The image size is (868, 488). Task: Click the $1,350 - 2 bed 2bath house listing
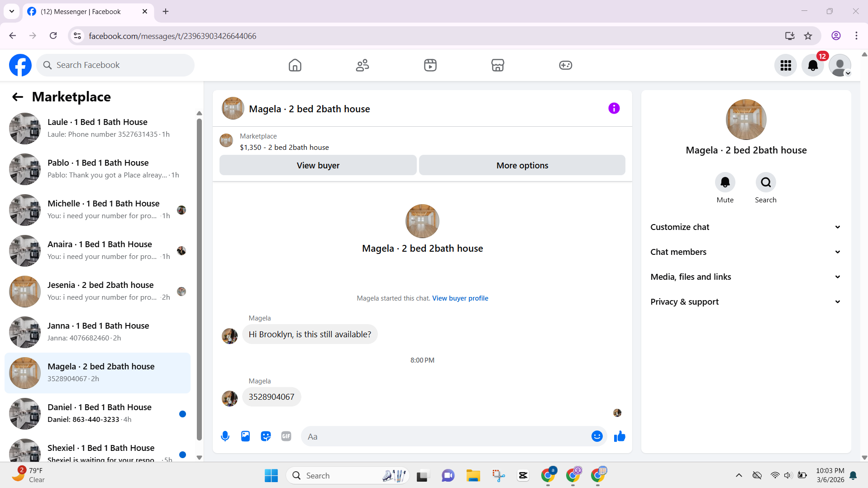(x=284, y=148)
